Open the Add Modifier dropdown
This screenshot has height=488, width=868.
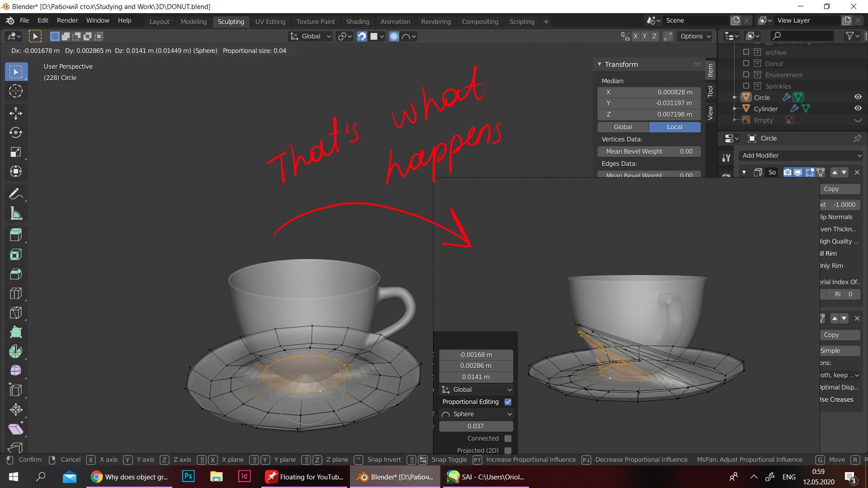tap(801, 155)
